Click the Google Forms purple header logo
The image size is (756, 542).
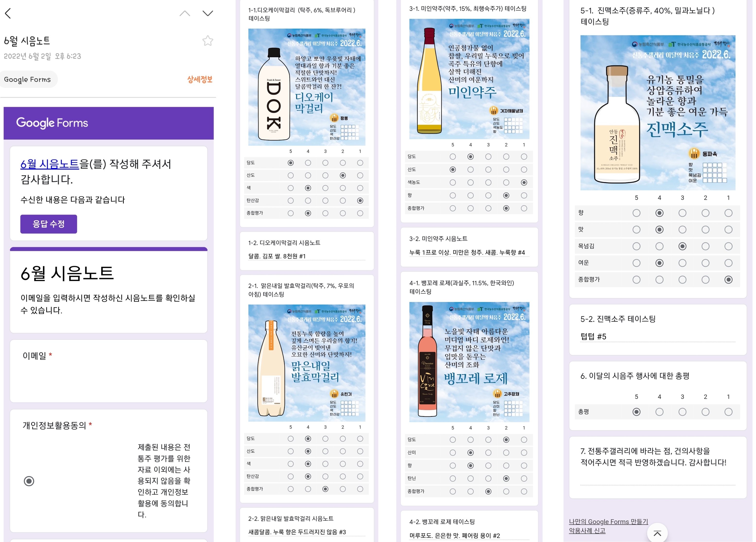click(x=52, y=123)
